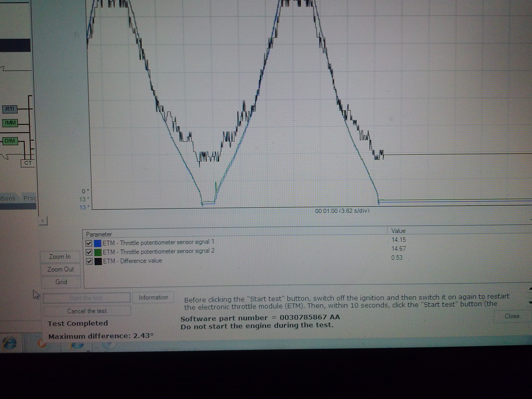
Task: Toggle the ETM Difference value checkbox
Action: pyautogui.click(x=89, y=261)
